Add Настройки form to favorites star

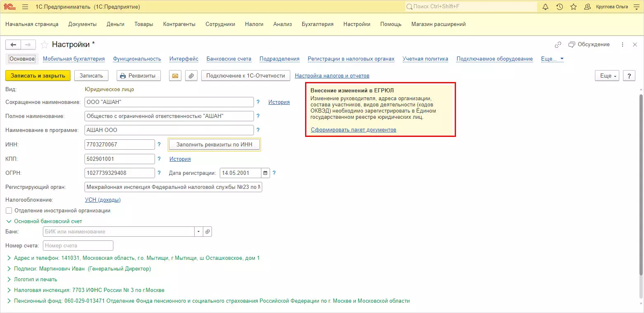coord(45,45)
